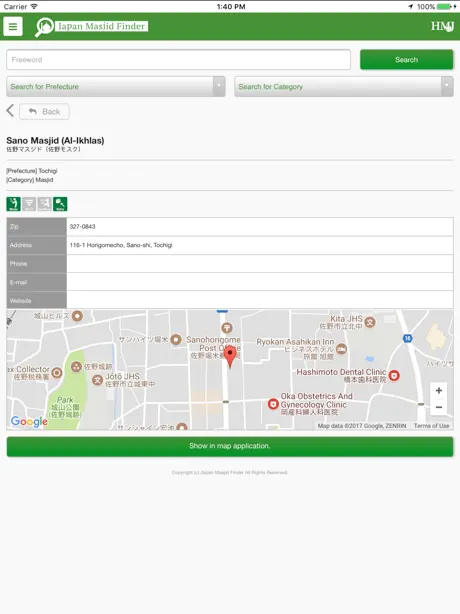Tap Ryokan Asahikan Inn map marker

point(341,349)
